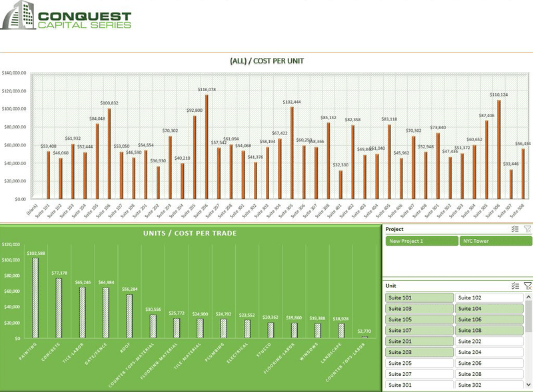Select the Painting bar in the trade chart
This screenshot has height=392, width=533.
[35, 297]
